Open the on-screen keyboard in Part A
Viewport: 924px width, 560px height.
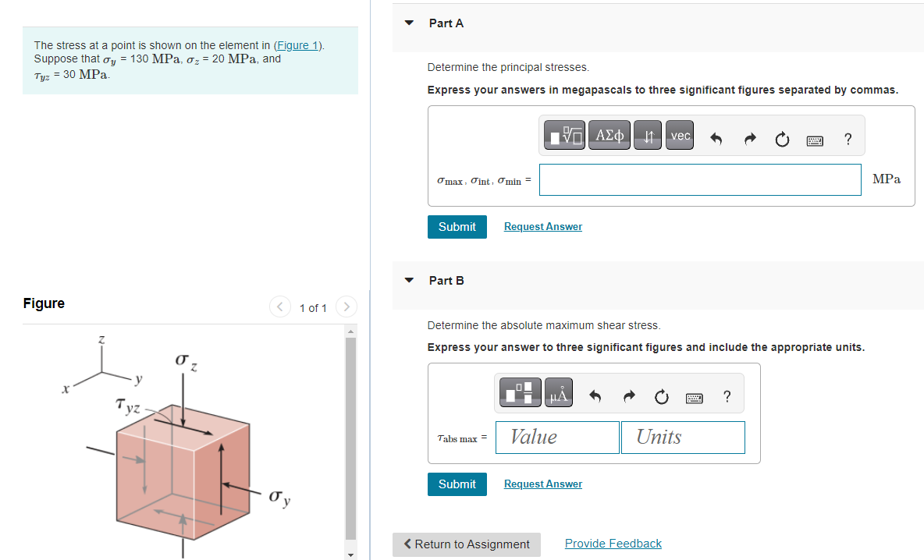pyautogui.click(x=815, y=140)
